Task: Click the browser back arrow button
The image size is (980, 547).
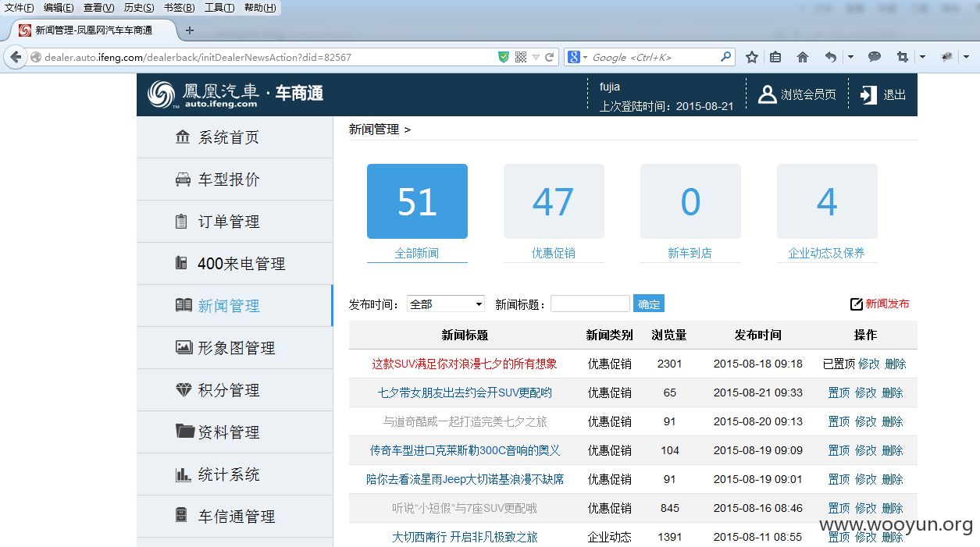Action: point(16,57)
